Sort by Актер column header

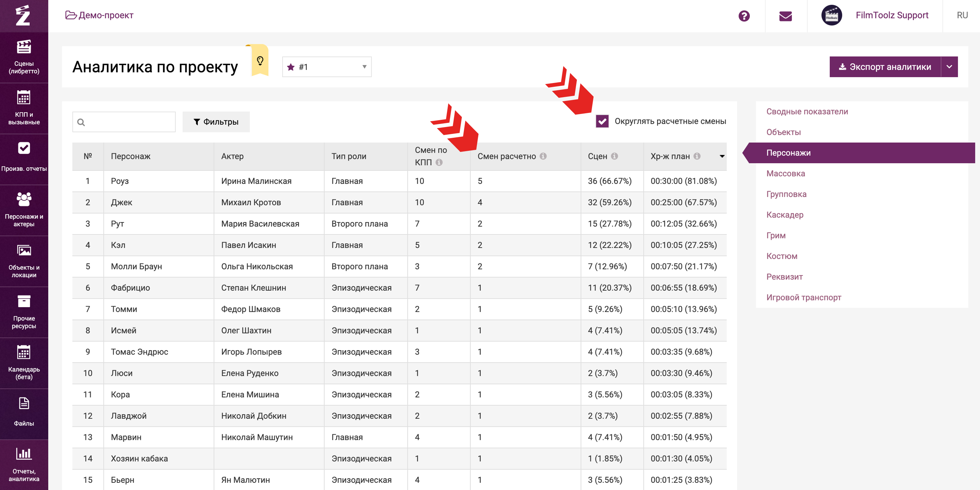click(233, 156)
